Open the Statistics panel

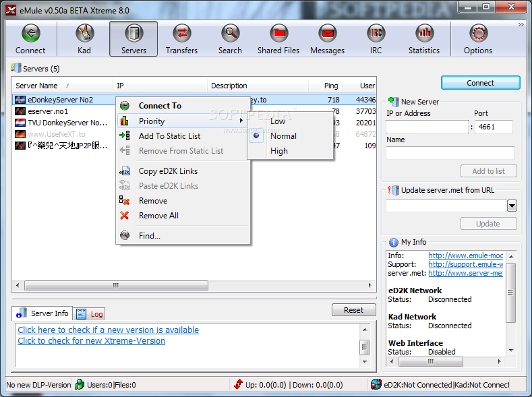424,38
